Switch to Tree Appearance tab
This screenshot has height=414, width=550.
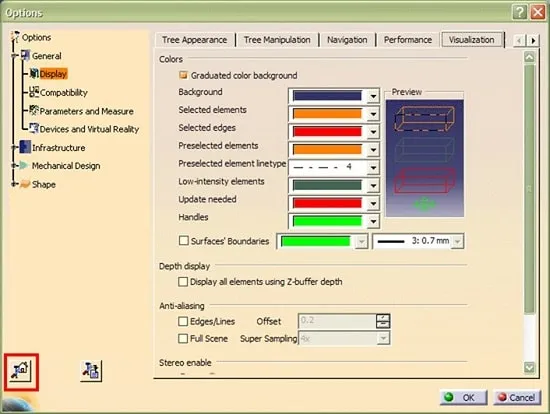pos(195,40)
